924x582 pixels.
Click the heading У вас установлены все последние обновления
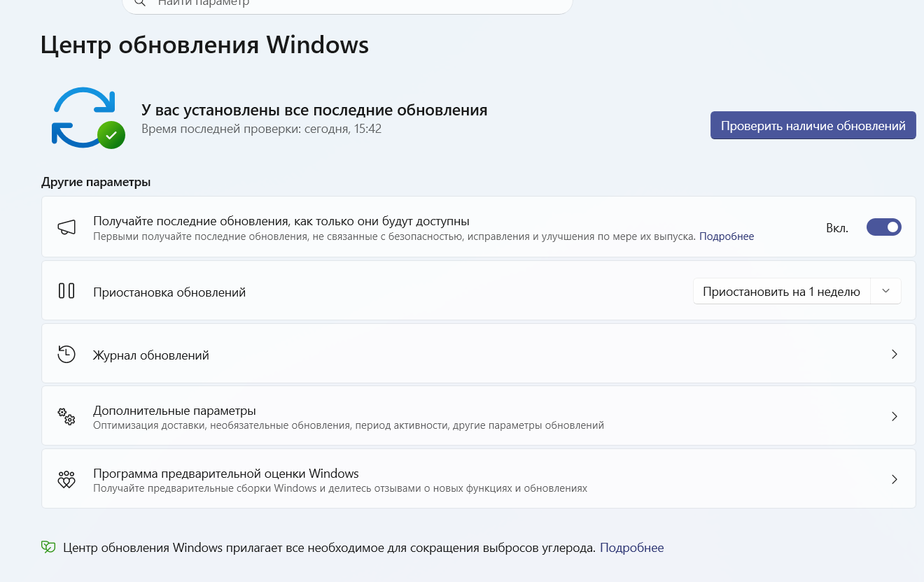314,110
